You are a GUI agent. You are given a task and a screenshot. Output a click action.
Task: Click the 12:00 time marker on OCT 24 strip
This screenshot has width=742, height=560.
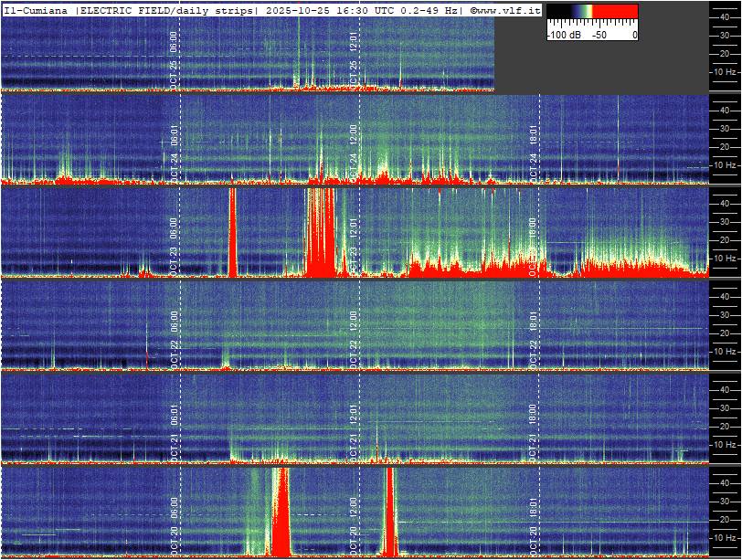[x=354, y=135]
